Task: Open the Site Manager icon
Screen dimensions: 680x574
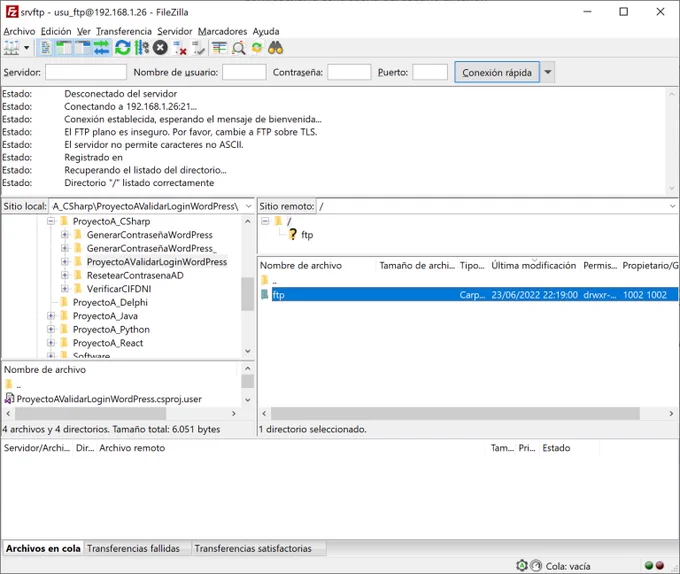Action: (x=11, y=48)
